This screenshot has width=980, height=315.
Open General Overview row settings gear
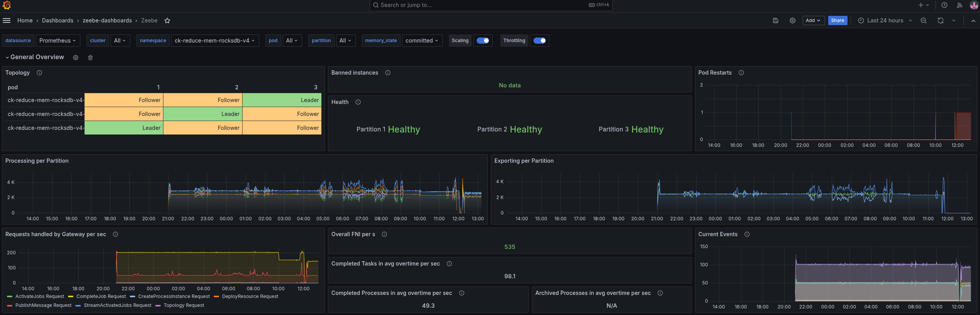pos(76,58)
